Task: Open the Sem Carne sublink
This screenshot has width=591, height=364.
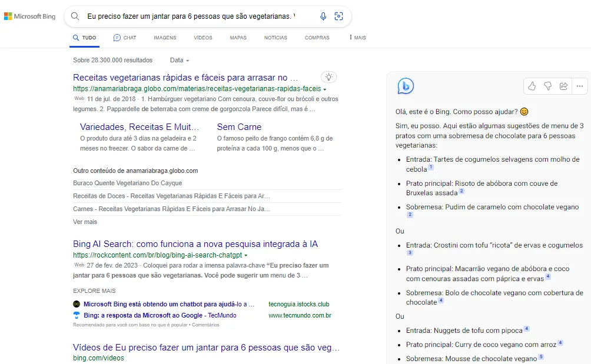Action: (239, 127)
